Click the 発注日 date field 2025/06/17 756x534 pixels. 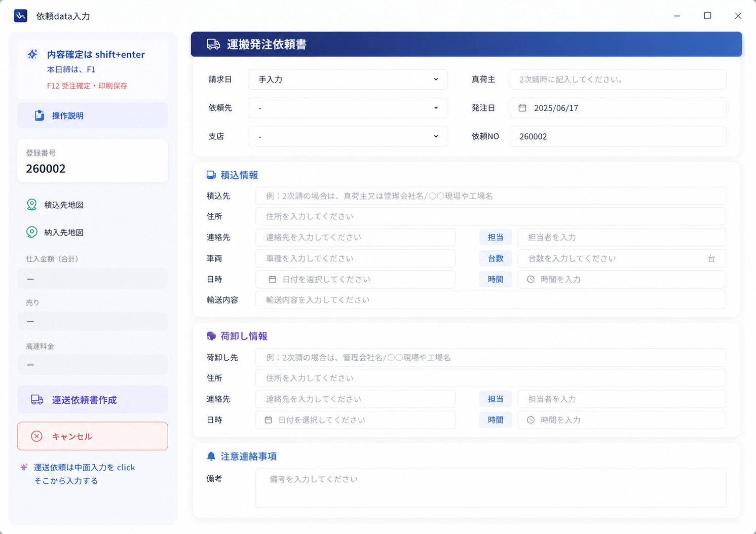coord(618,108)
